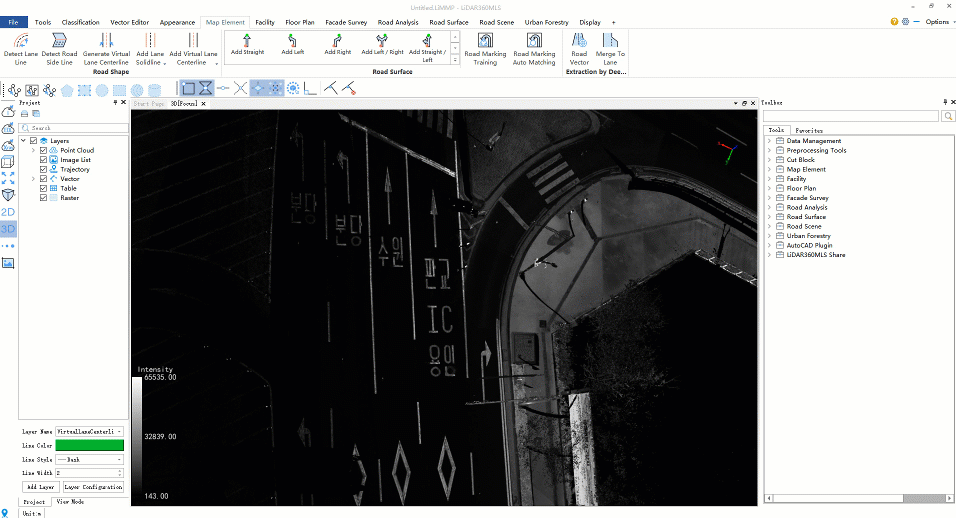
Task: Click the Merge To Lane tool
Action: (610, 49)
